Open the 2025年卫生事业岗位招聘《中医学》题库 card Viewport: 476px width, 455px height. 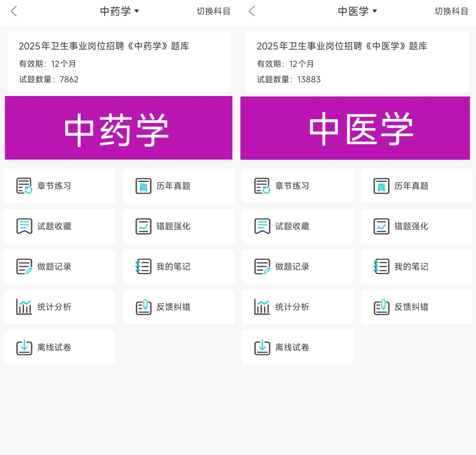357,62
